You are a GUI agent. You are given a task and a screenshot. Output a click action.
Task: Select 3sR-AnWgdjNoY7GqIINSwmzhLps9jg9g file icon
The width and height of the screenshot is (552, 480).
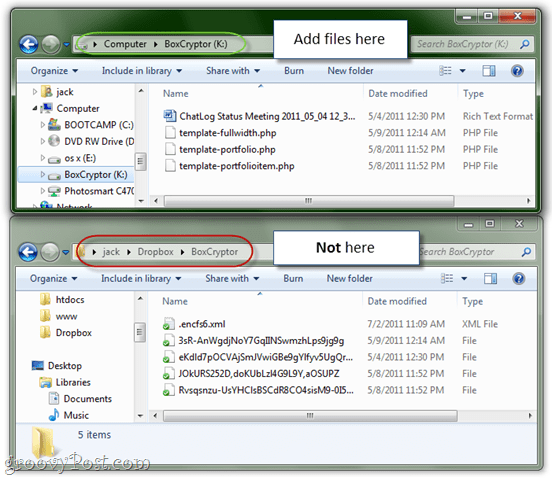tap(169, 341)
